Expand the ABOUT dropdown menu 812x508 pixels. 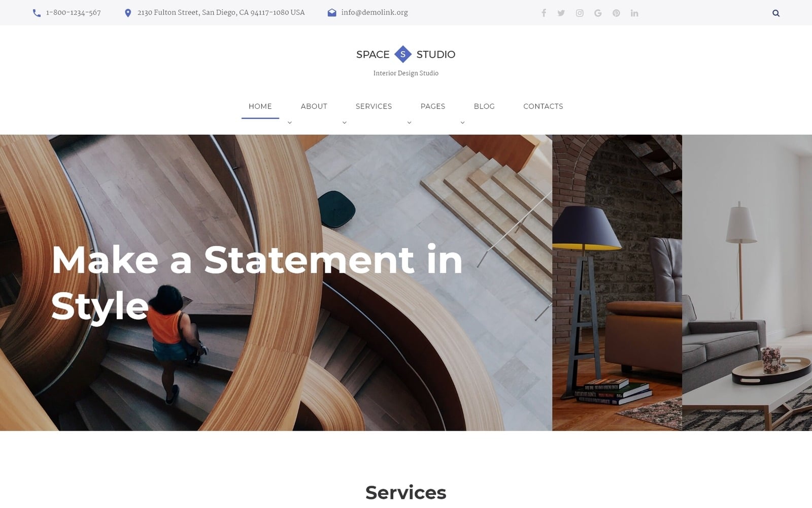click(289, 122)
